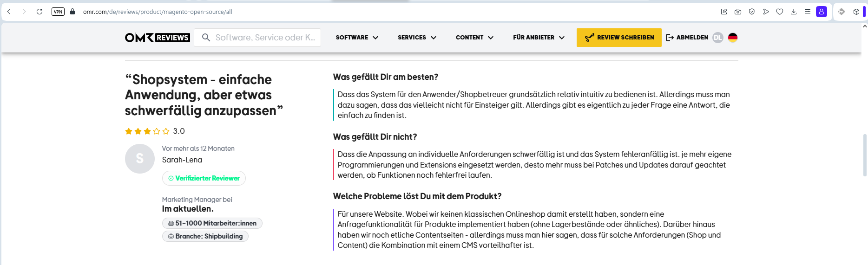868x265 pixels.
Task: Expand the Software dropdown menu
Action: (x=357, y=38)
